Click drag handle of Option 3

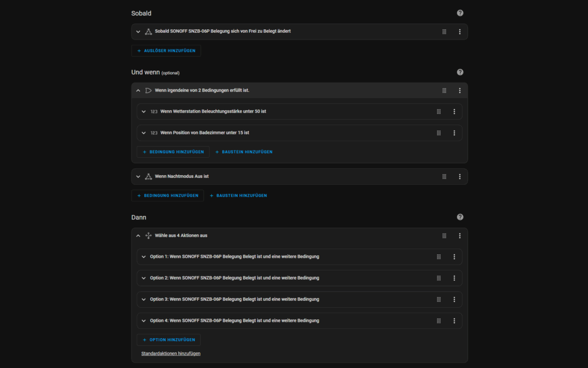(x=438, y=300)
